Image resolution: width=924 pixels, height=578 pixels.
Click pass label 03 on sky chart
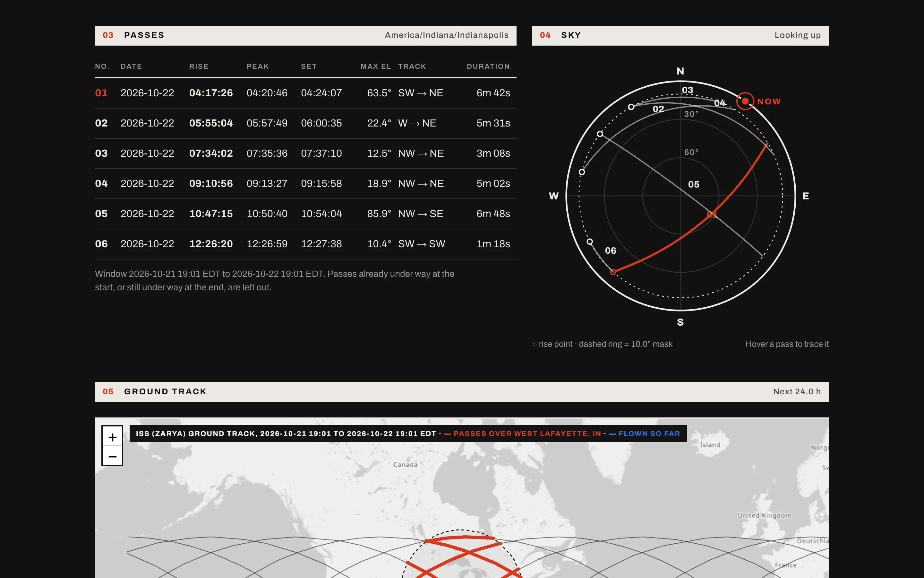687,90
